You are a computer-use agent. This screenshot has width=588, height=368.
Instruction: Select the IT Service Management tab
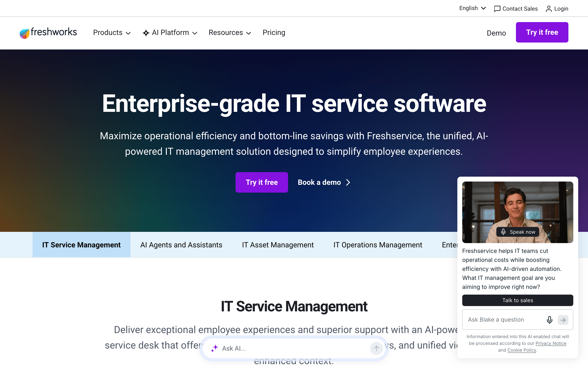[81, 245]
